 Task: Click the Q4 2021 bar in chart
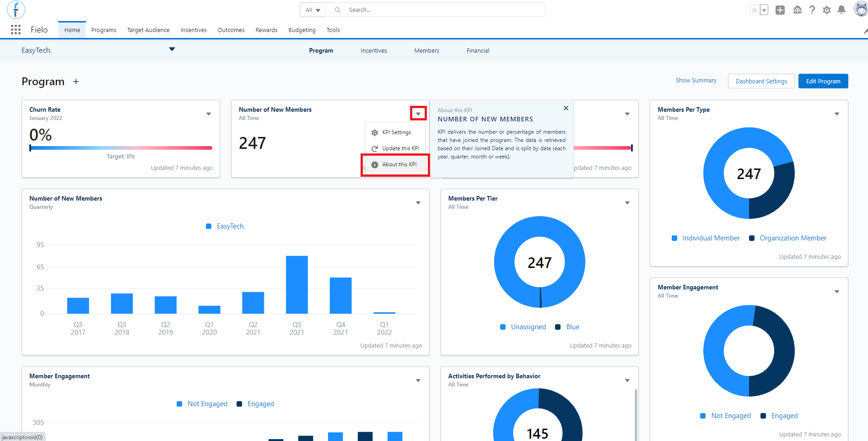tap(341, 296)
